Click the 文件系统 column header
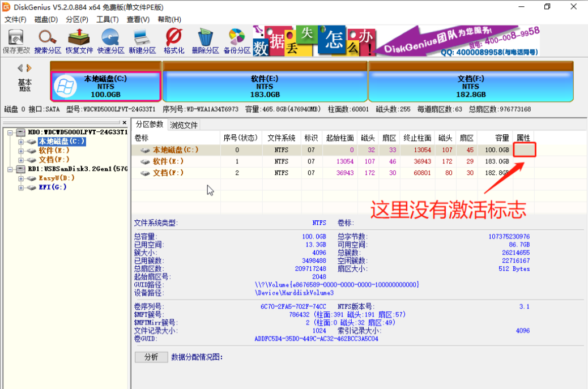Screen dimensions: 588x389 click(281, 138)
